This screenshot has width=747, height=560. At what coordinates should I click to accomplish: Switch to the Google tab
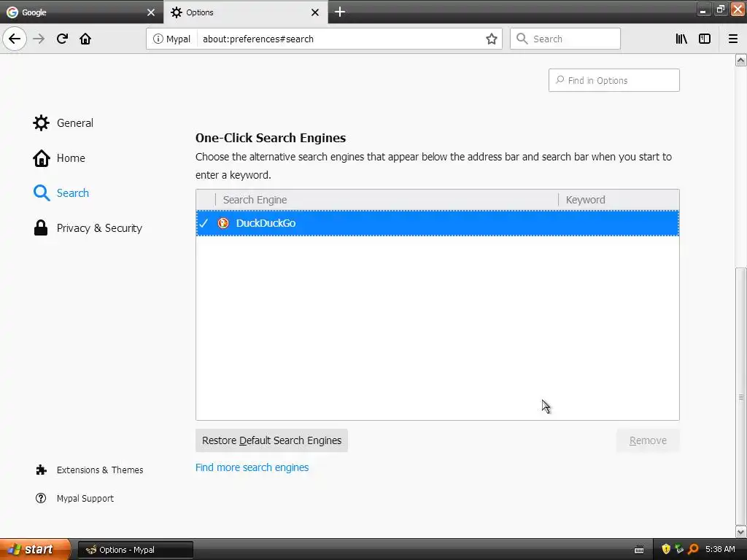pos(81,12)
